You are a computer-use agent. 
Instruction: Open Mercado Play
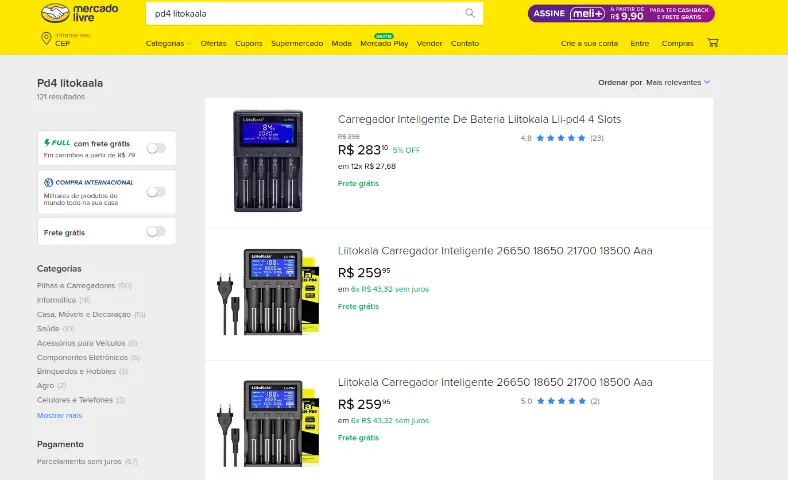point(384,44)
